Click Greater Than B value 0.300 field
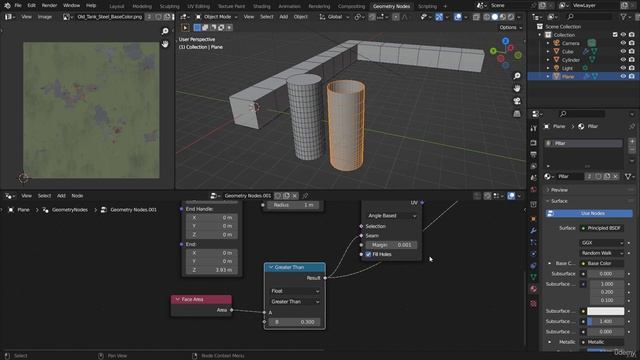 tap(295, 322)
